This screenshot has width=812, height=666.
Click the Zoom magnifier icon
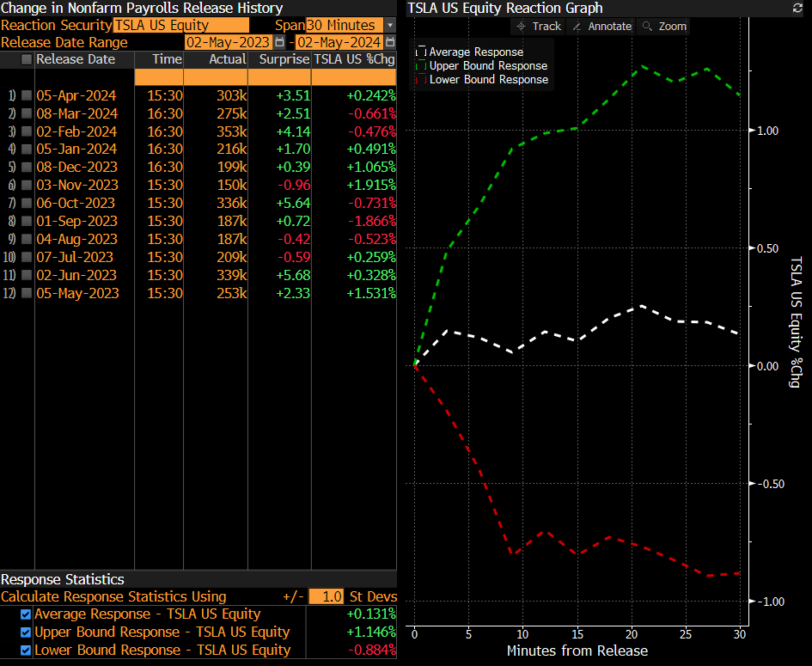[647, 27]
